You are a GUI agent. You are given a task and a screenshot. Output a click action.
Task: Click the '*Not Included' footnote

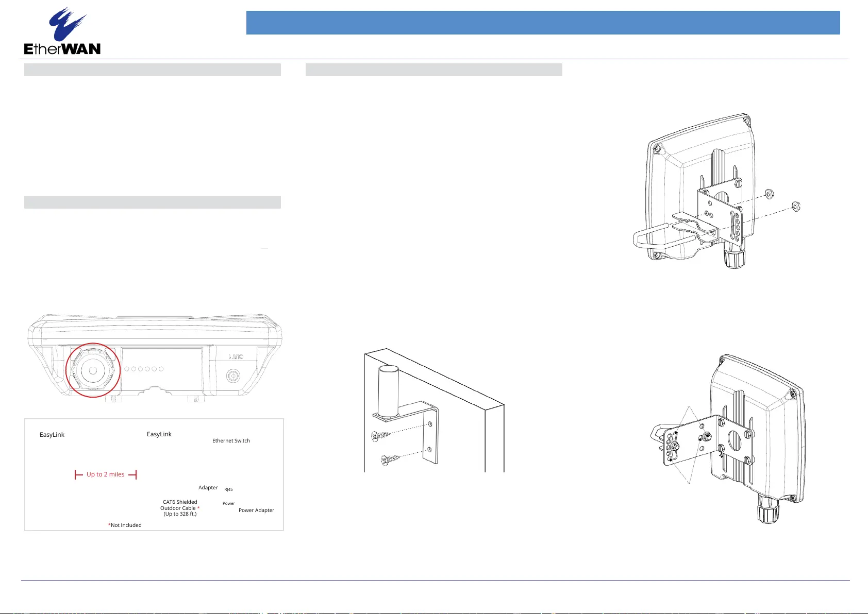125,525
